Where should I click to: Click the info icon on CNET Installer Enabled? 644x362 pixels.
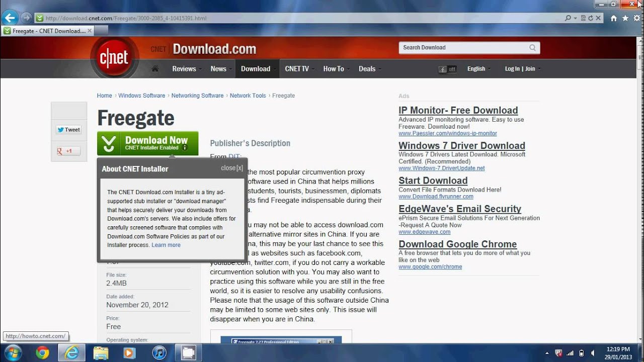[185, 148]
